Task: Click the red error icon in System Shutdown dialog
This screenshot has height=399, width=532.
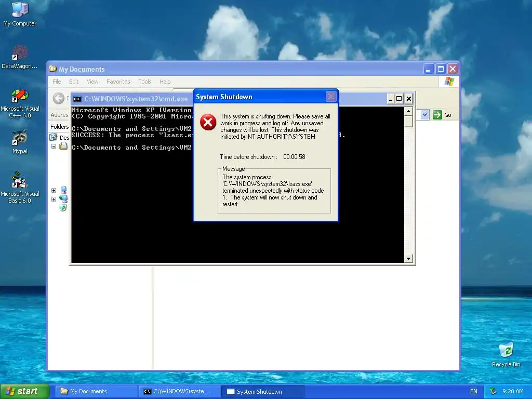Action: click(208, 122)
